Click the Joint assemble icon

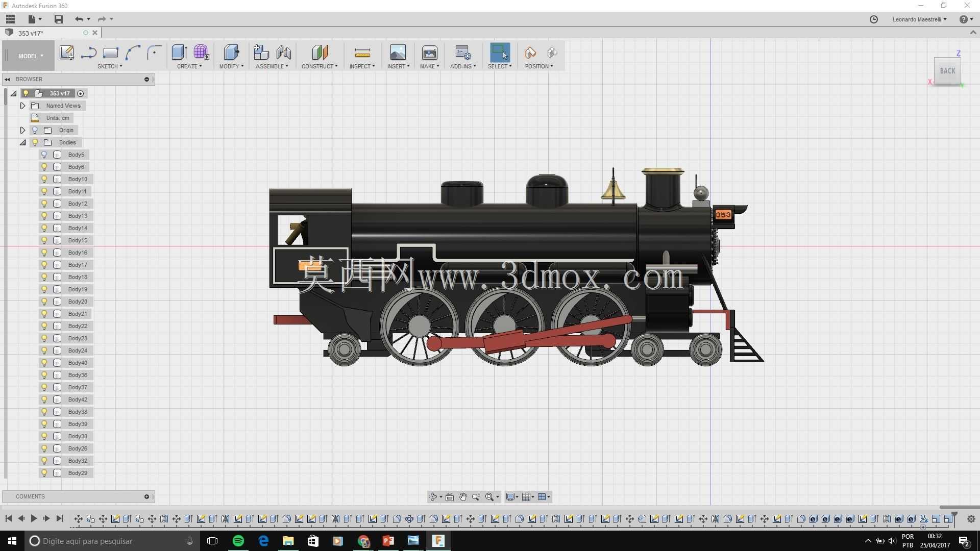click(x=283, y=53)
